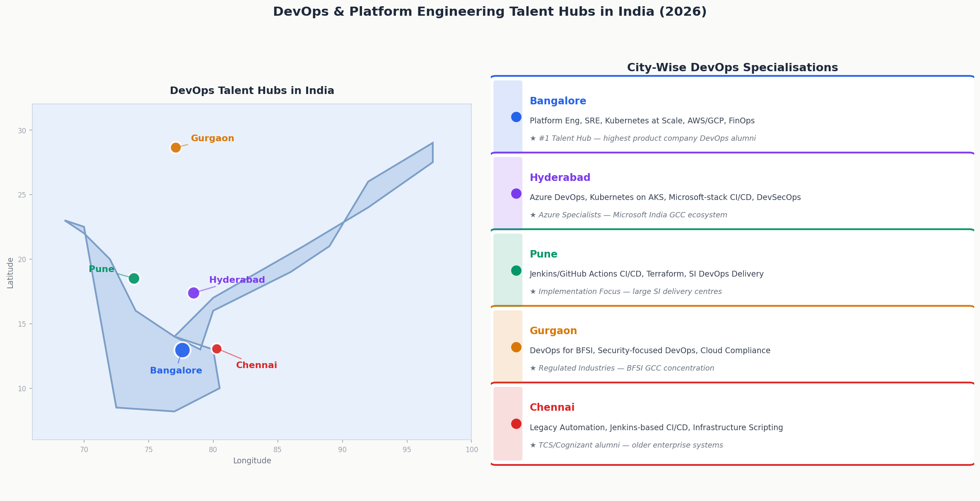Image resolution: width=980 pixels, height=501 pixels.
Task: Click the longitude tick label 85
Action: [x=278, y=450]
